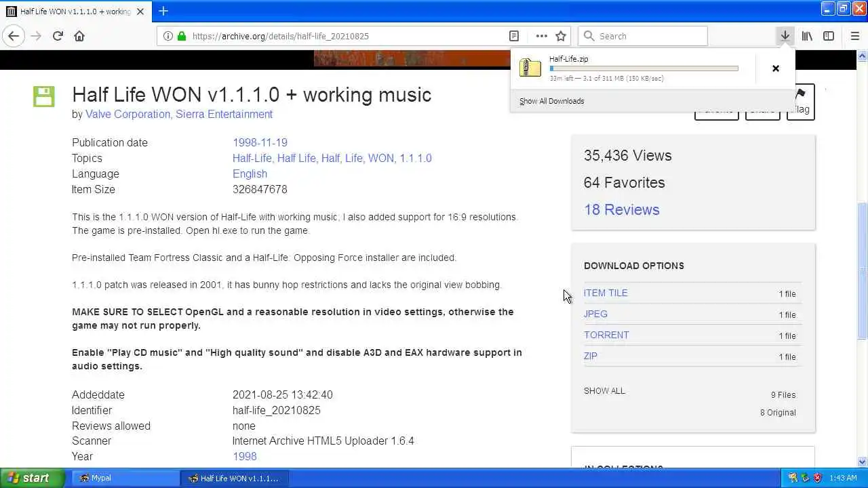Click the green software floppy icon
This screenshot has width=868, height=488.
tap(43, 96)
